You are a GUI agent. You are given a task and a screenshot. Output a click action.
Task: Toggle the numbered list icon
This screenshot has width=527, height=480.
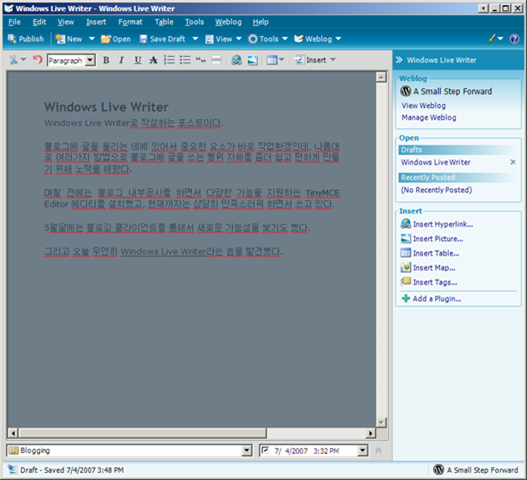(169, 60)
